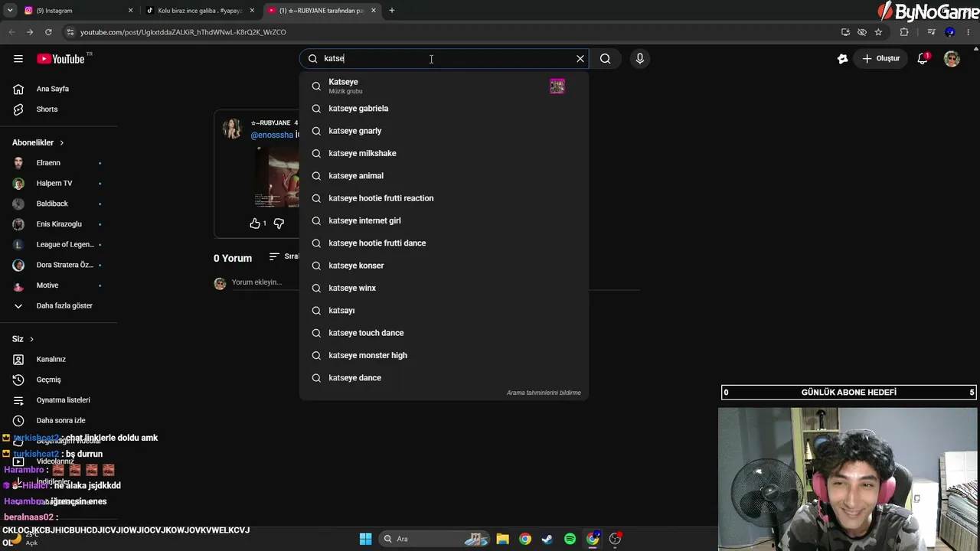Open the @enosssha mention link
The height and width of the screenshot is (551, 980).
272,135
